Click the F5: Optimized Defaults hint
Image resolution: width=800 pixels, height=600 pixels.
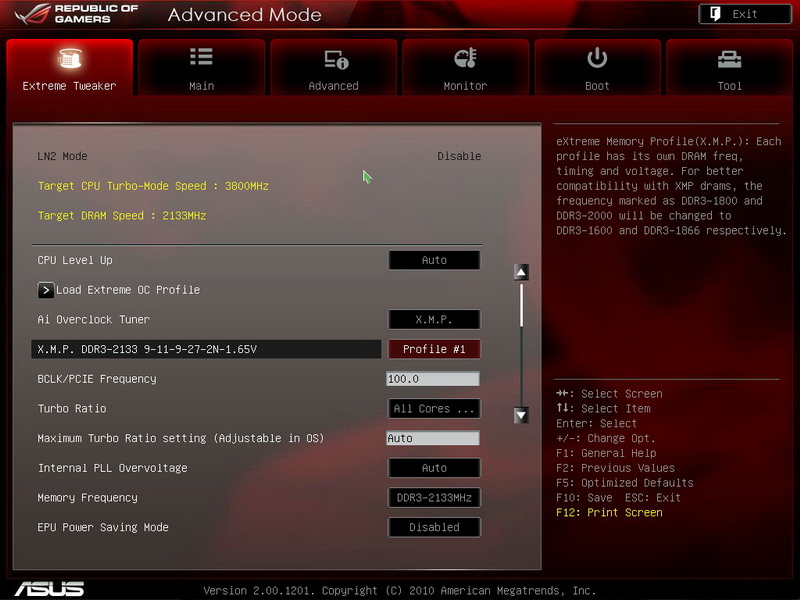(x=625, y=483)
